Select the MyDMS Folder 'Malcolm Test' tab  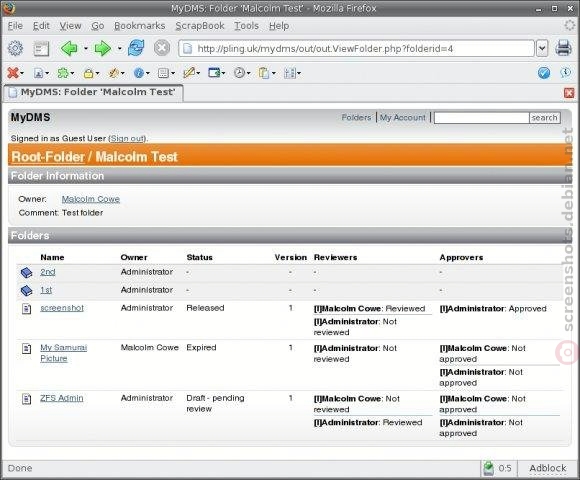coord(93,92)
